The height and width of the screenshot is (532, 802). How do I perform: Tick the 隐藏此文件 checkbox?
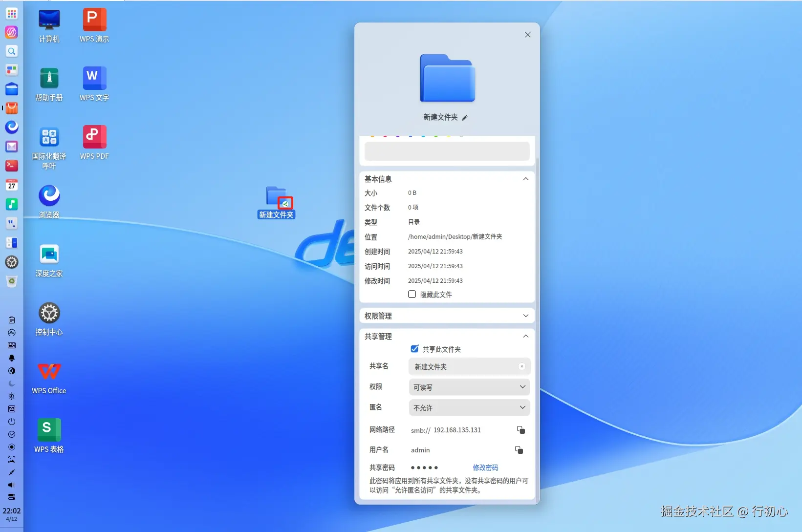click(x=412, y=294)
